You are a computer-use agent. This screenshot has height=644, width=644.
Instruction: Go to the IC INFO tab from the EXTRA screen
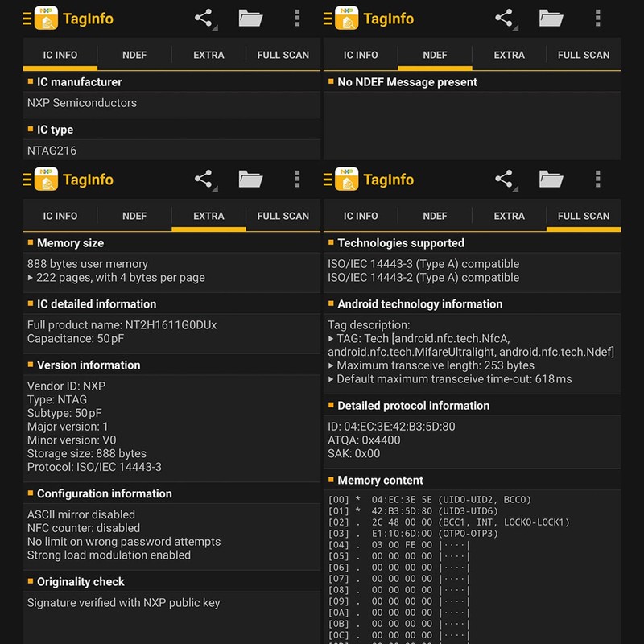point(60,216)
